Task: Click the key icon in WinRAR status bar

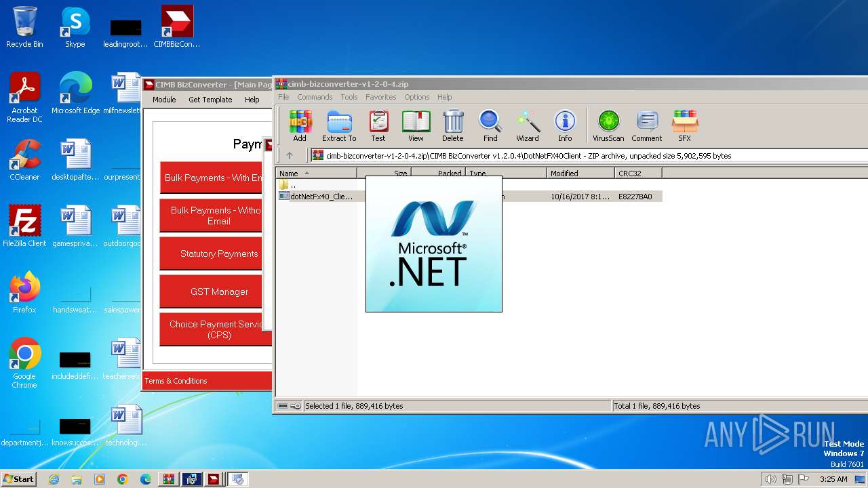Action: click(296, 406)
